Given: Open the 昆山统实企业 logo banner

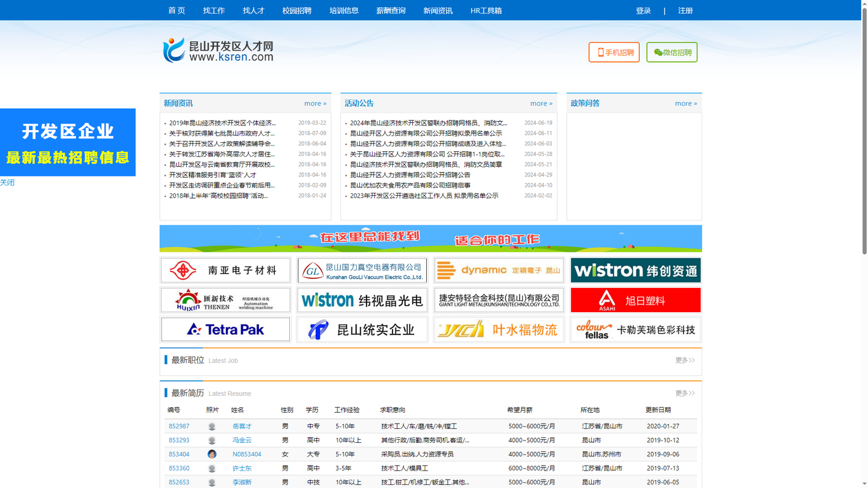Looking at the screenshot, I should click(362, 330).
